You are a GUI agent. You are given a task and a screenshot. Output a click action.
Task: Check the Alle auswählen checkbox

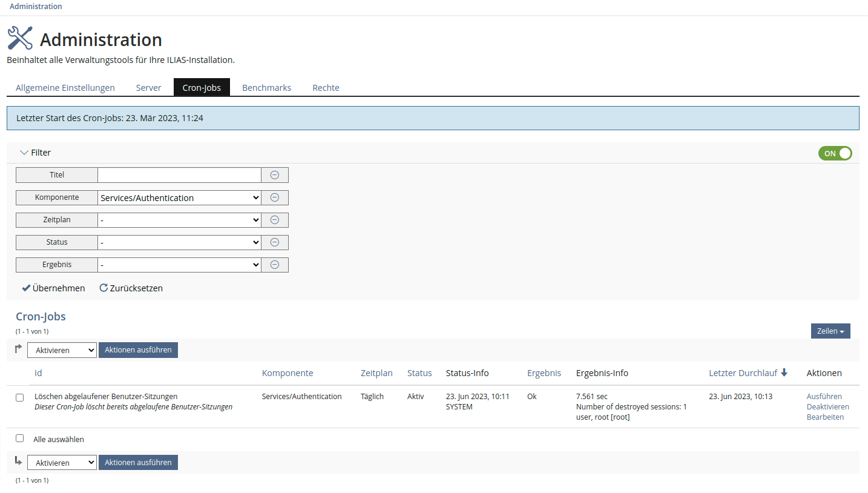[19, 438]
